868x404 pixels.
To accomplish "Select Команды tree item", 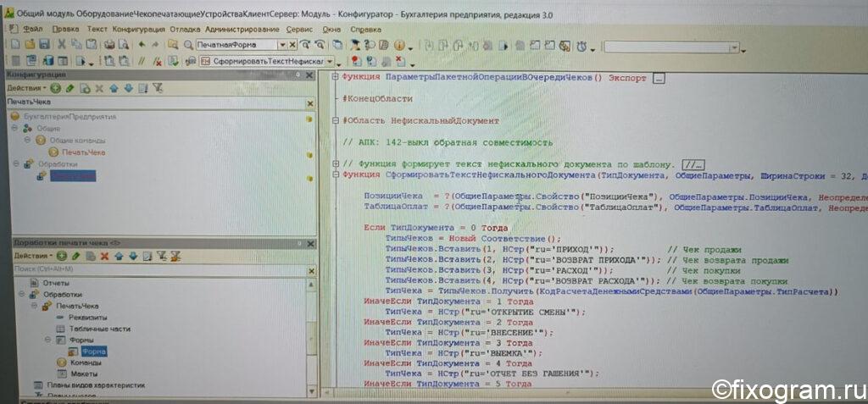I will pyautogui.click(x=86, y=363).
